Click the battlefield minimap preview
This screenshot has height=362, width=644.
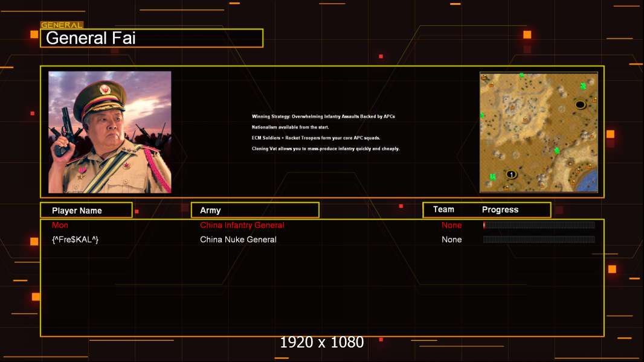[538, 132]
